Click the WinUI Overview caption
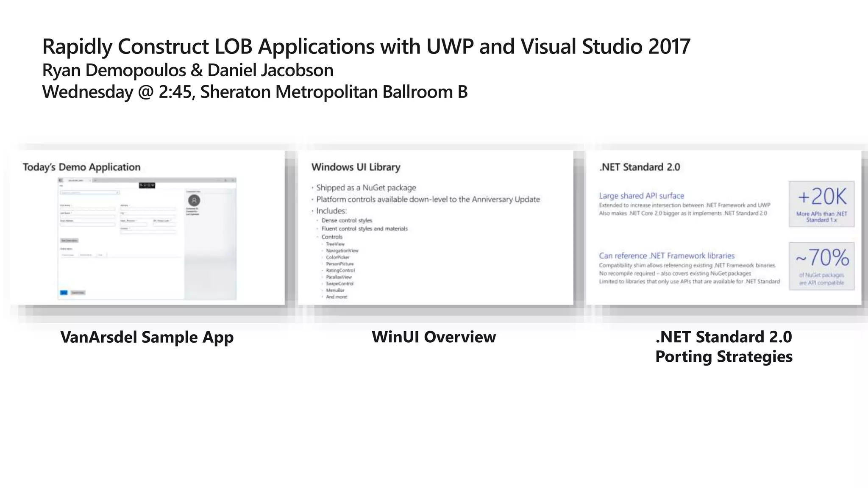The image size is (868, 488). (x=434, y=337)
